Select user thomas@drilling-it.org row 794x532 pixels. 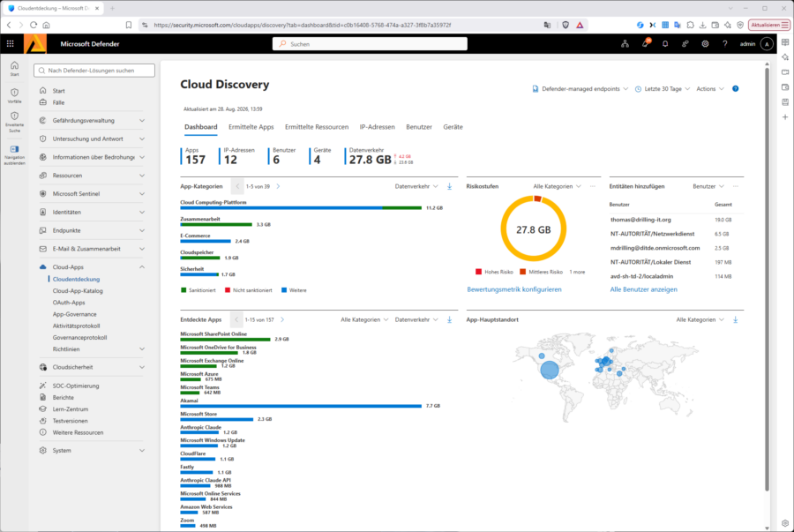point(672,220)
